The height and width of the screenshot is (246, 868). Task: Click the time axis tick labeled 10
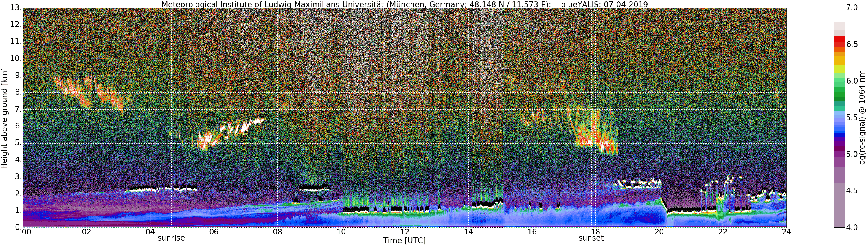pyautogui.click(x=341, y=232)
